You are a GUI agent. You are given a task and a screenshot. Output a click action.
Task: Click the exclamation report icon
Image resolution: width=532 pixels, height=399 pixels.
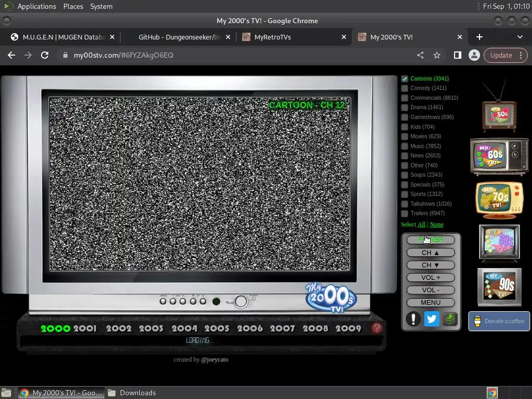pos(413,319)
